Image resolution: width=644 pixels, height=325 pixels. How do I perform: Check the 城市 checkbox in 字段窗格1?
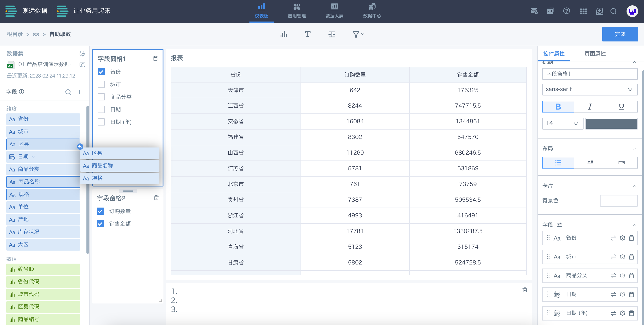[101, 84]
